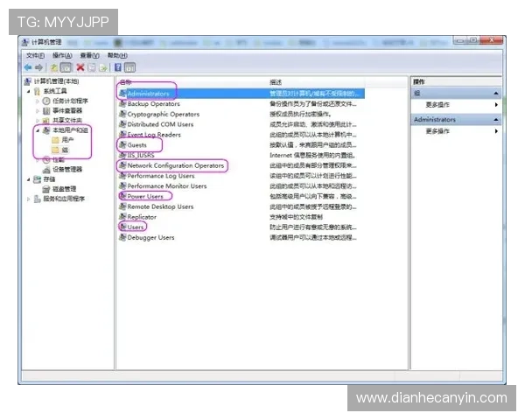Screen dimensions: 525x420
Task: Select Performance Monitor Users group
Action: pos(167,185)
